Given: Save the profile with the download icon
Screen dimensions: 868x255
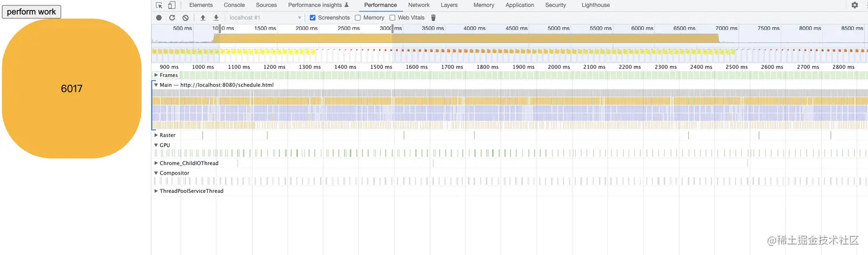Looking at the screenshot, I should [x=216, y=18].
